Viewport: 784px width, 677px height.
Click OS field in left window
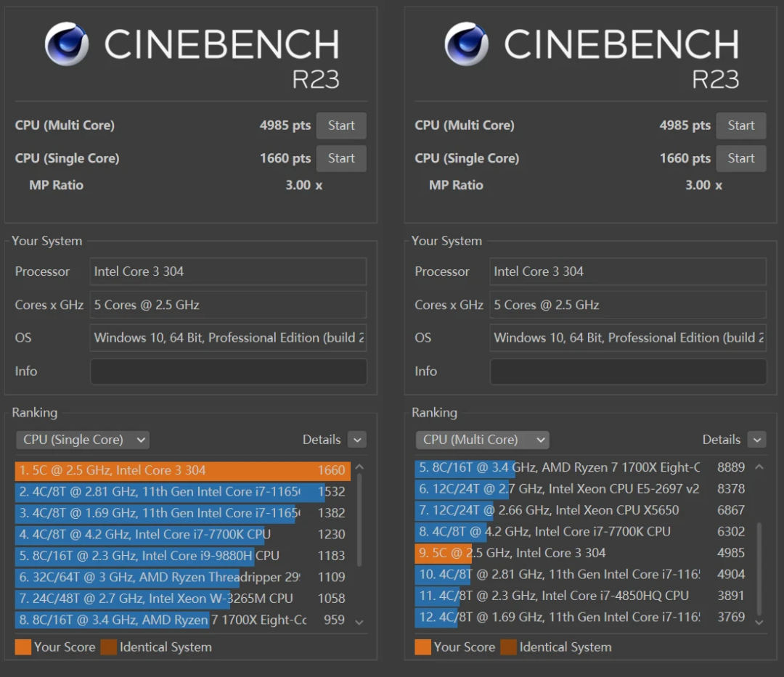click(228, 337)
